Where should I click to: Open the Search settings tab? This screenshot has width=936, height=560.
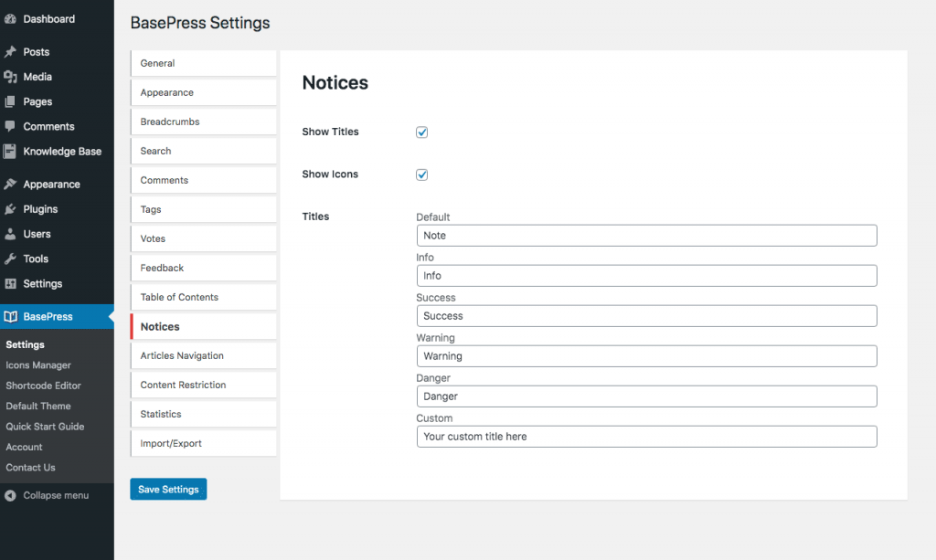204,151
